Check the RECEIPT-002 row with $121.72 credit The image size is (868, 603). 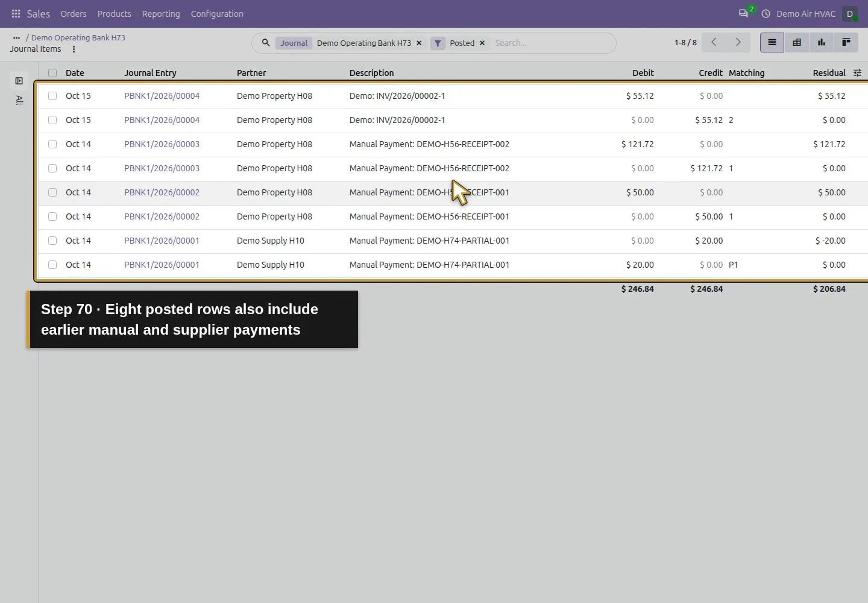(52, 168)
